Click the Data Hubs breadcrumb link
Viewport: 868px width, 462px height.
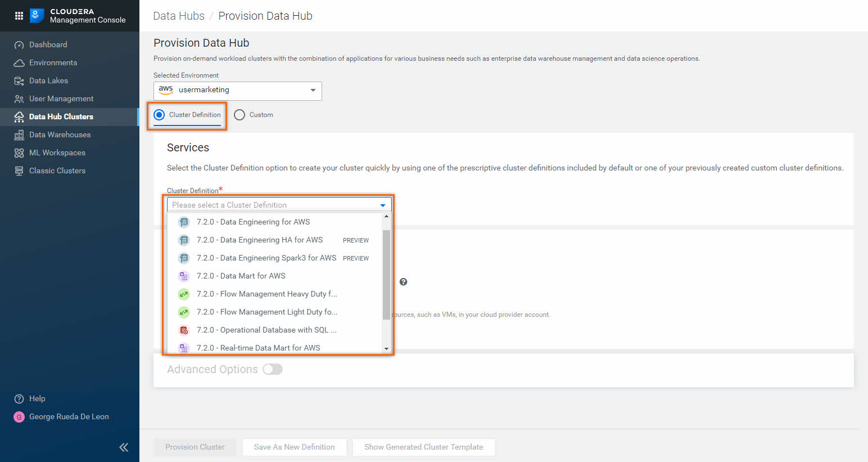click(179, 16)
